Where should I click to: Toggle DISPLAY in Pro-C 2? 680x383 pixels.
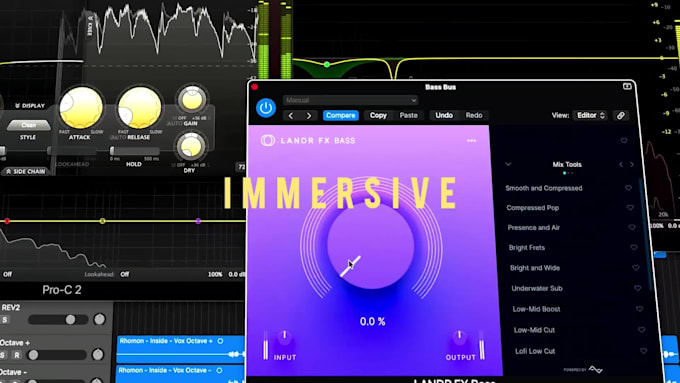30,105
